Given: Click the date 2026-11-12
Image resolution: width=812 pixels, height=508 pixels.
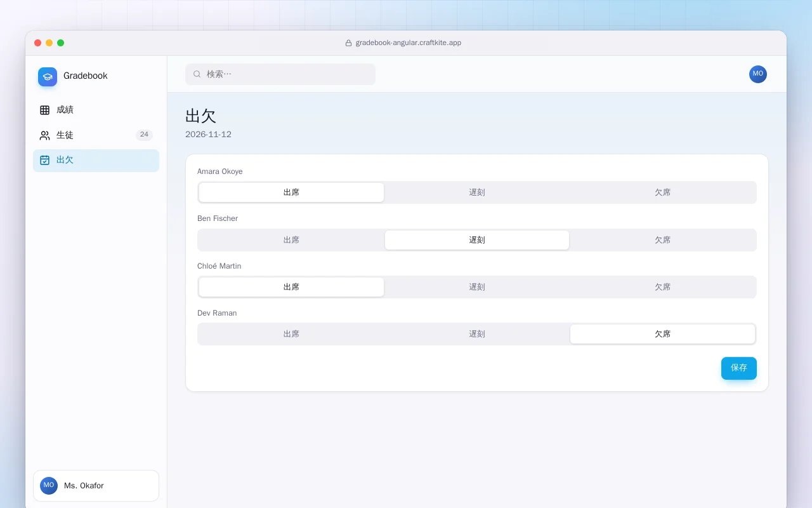Looking at the screenshot, I should coord(208,135).
